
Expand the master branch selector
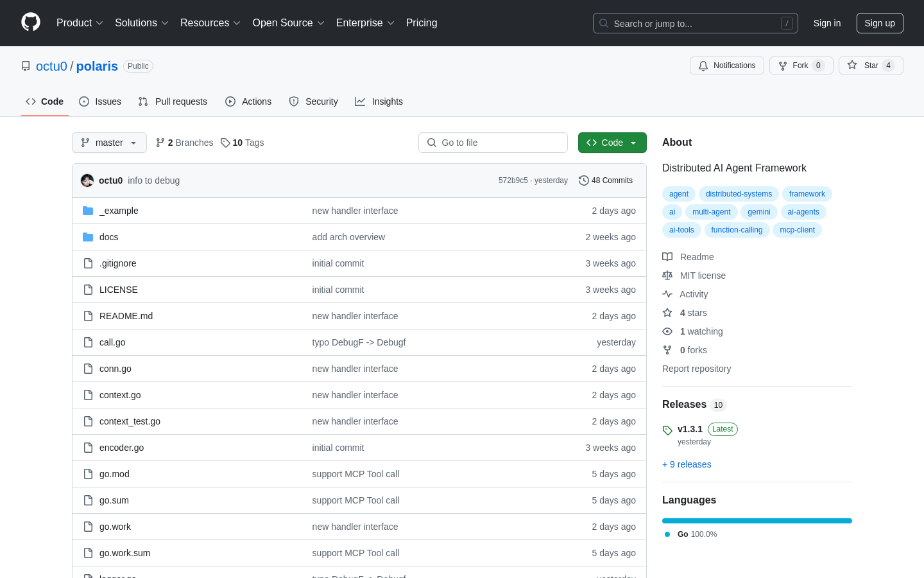109,143
